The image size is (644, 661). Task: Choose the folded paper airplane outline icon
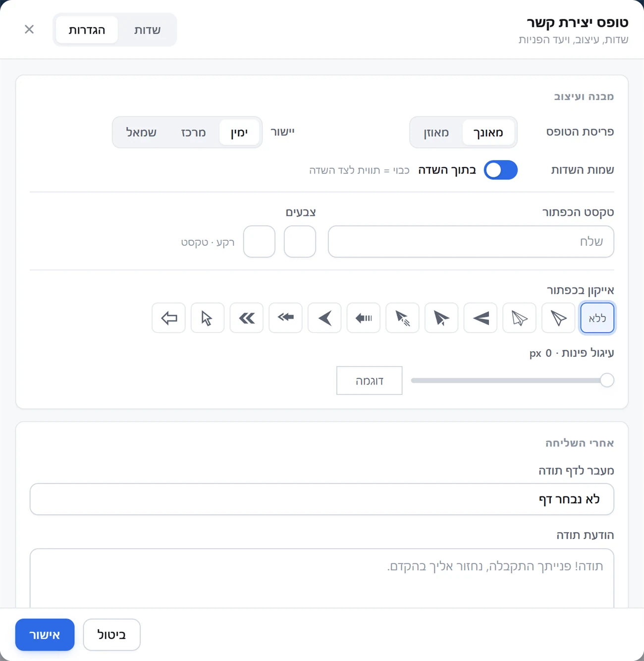coord(519,318)
